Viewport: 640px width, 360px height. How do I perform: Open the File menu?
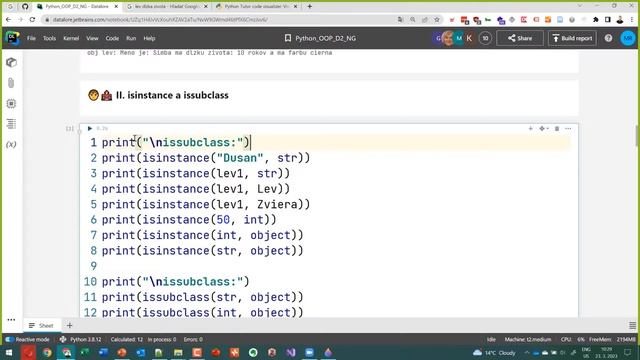31,38
